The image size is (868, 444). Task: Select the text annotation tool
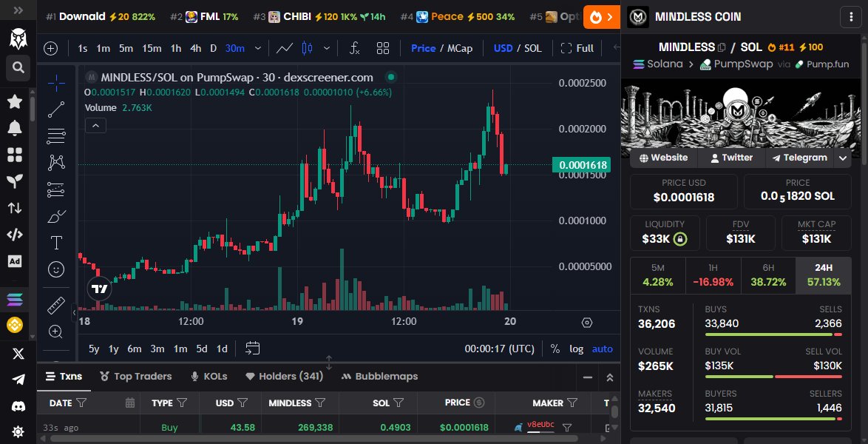(x=55, y=243)
